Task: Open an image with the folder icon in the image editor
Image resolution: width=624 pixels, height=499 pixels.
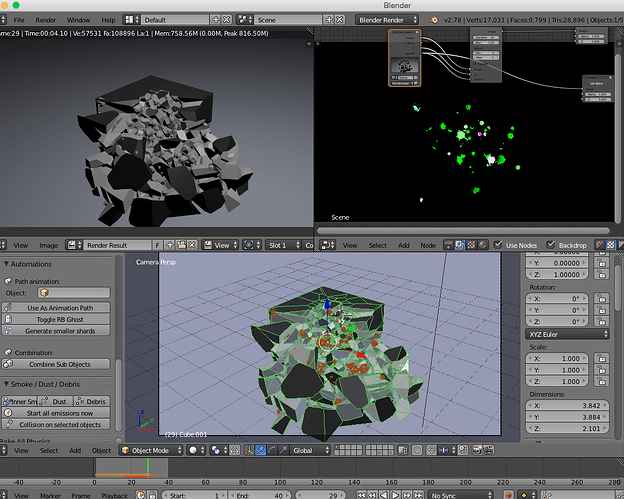Action: pos(181,245)
